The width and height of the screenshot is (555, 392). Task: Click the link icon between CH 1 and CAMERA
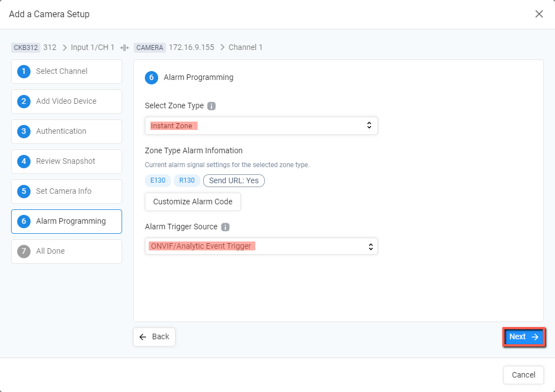tap(124, 48)
